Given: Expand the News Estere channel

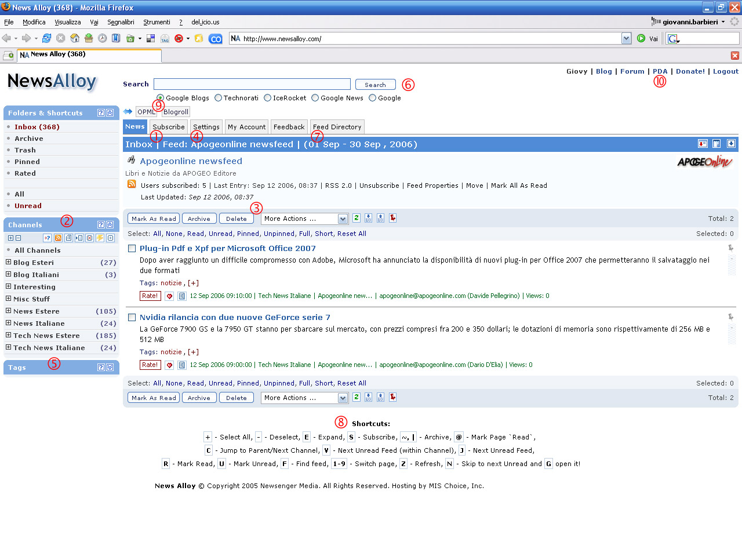Looking at the screenshot, I should click(x=9, y=311).
